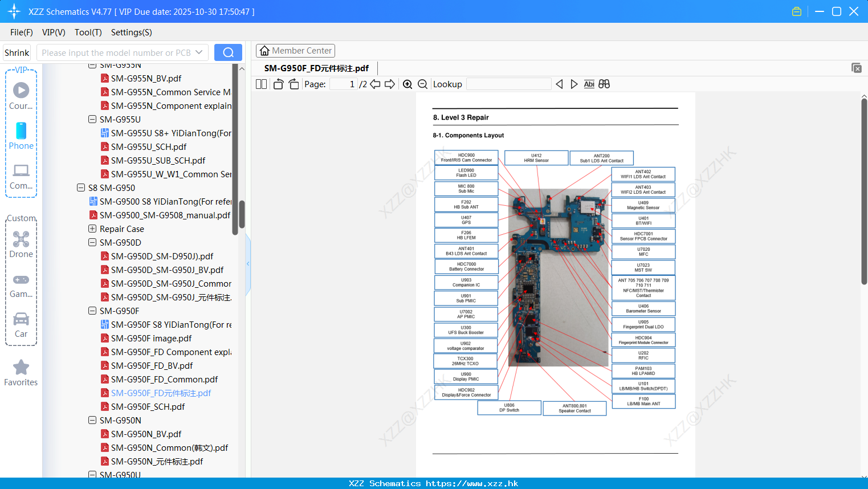The image size is (868, 489).
Task: Collapse the S8 SM-G950 folder
Action: click(81, 188)
